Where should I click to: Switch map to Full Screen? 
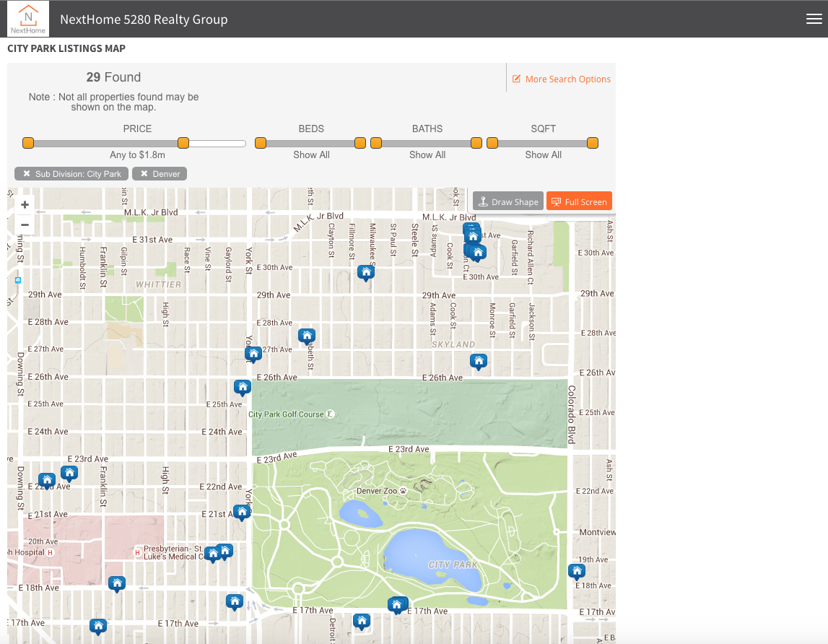579,201
